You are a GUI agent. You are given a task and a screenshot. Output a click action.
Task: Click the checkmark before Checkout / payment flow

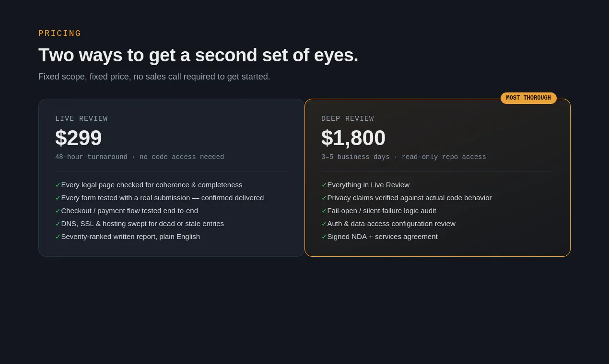tap(58, 211)
